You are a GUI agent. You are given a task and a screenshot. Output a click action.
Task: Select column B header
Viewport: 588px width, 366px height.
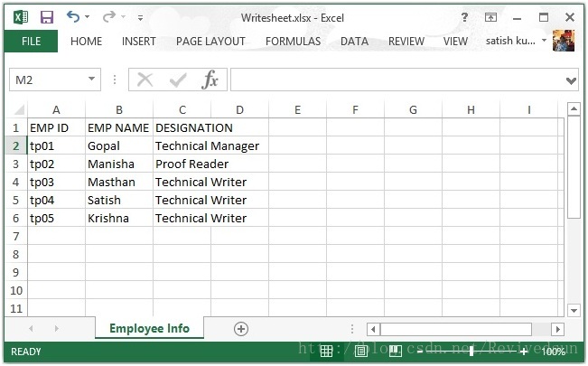coord(119,109)
